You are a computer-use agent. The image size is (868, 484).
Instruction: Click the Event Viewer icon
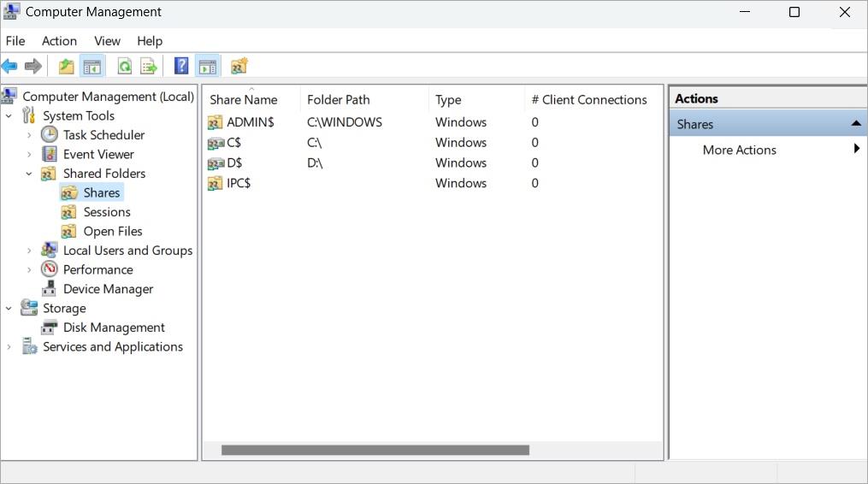tap(50, 154)
